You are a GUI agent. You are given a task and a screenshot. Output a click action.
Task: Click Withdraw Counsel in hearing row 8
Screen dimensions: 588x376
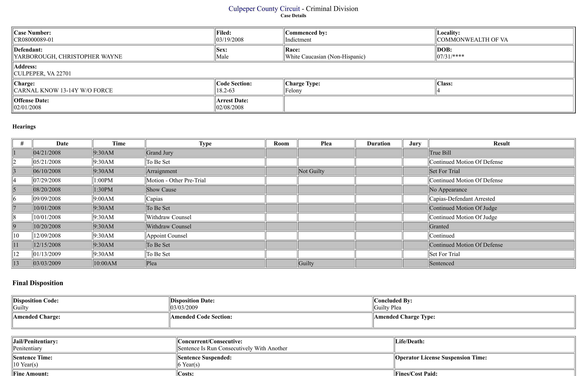click(169, 217)
